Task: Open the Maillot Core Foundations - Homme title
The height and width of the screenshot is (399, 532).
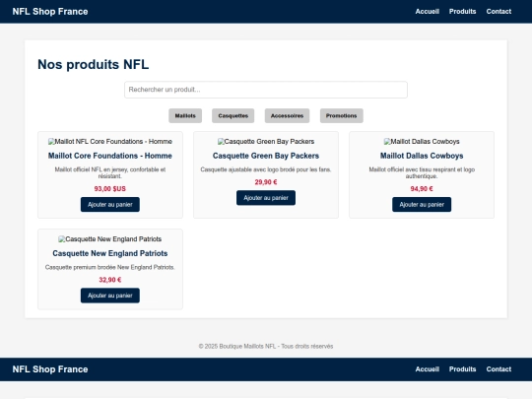Action: tap(110, 156)
